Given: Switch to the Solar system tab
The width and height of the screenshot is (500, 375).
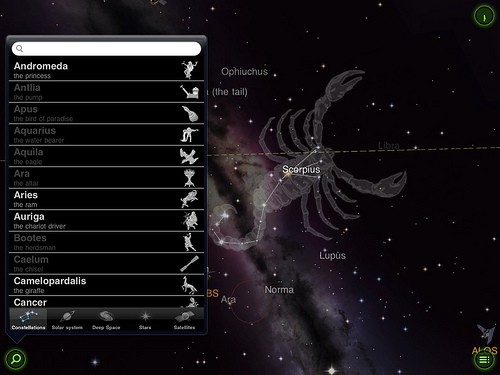Looking at the screenshot, I should (67, 320).
